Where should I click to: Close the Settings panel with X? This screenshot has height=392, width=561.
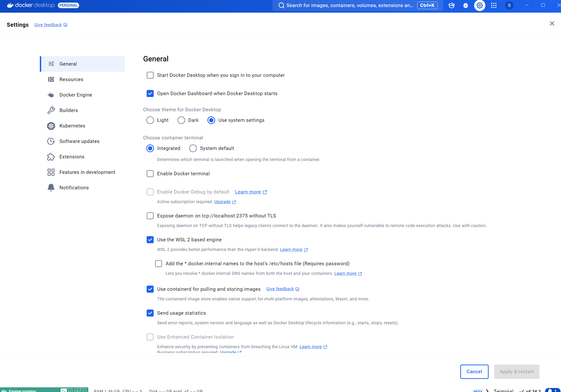552,23
